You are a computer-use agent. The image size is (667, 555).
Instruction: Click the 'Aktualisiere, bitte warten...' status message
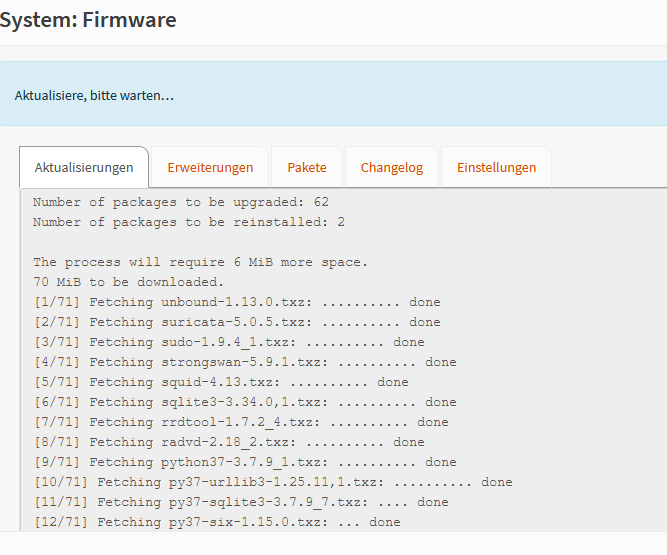click(x=94, y=95)
